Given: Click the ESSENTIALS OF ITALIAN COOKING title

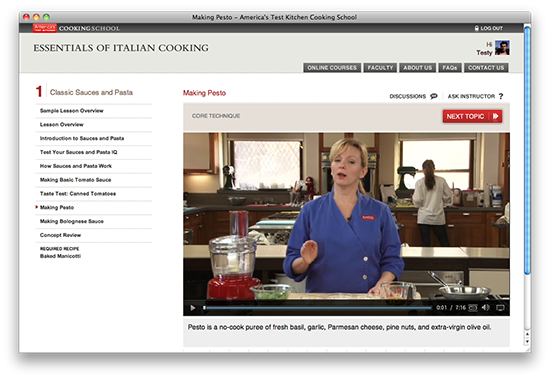Looking at the screenshot, I should point(121,48).
